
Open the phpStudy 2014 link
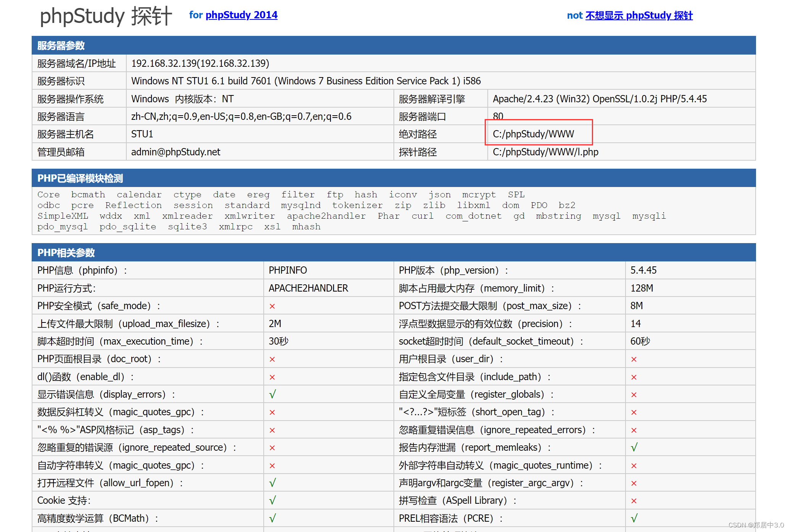(242, 15)
